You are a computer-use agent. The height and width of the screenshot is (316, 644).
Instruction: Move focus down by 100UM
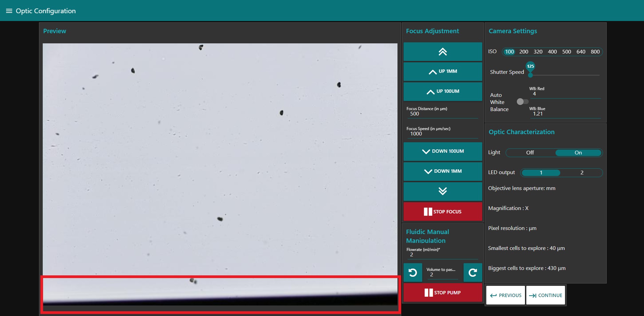point(443,151)
